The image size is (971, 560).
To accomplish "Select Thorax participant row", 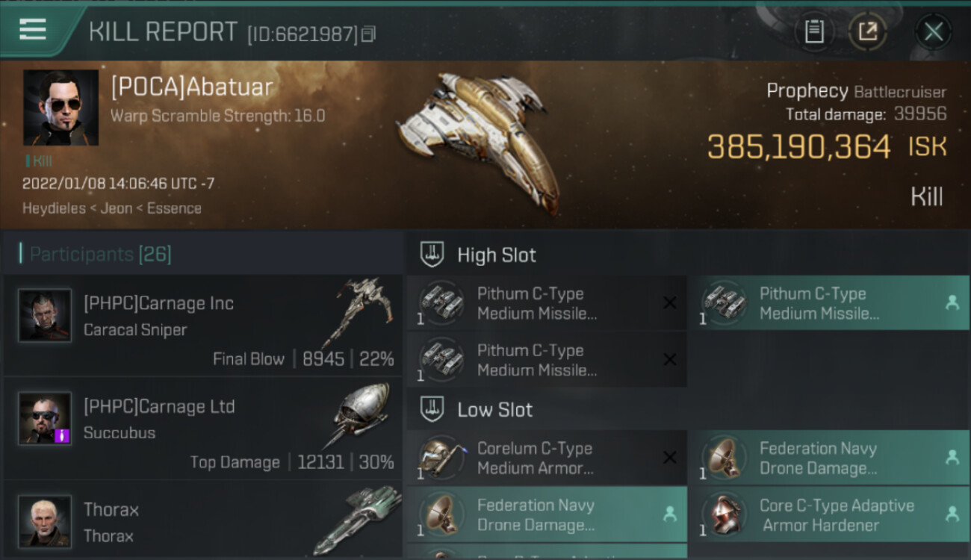I will [x=202, y=520].
